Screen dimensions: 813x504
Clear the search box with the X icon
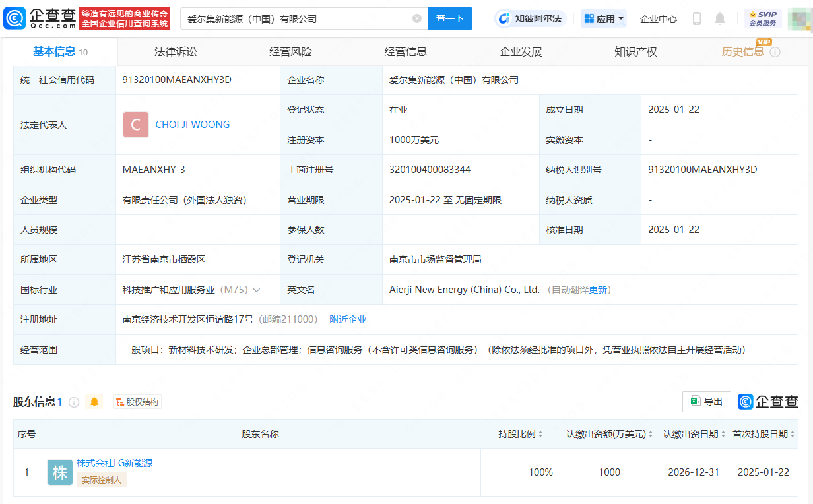[x=417, y=18]
